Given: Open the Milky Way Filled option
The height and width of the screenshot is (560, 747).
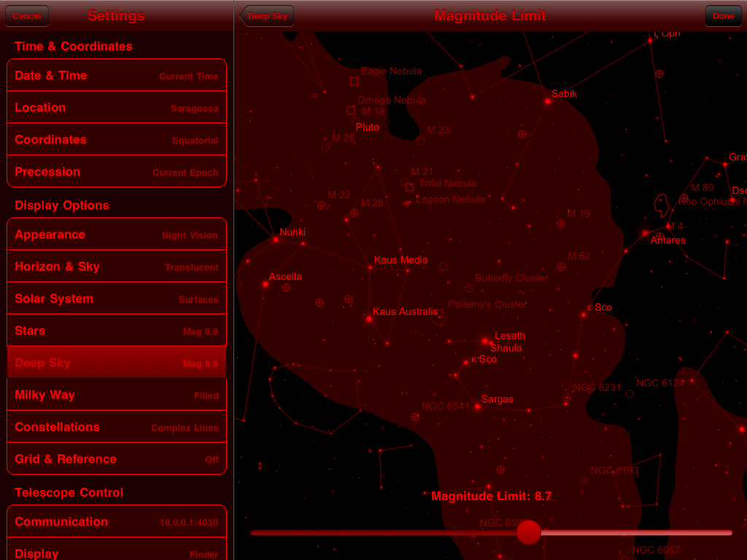Looking at the screenshot, I should click(x=117, y=395).
